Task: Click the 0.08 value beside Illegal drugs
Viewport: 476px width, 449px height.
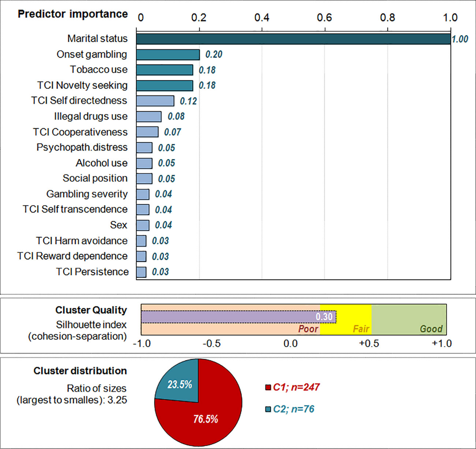Action: click(176, 116)
